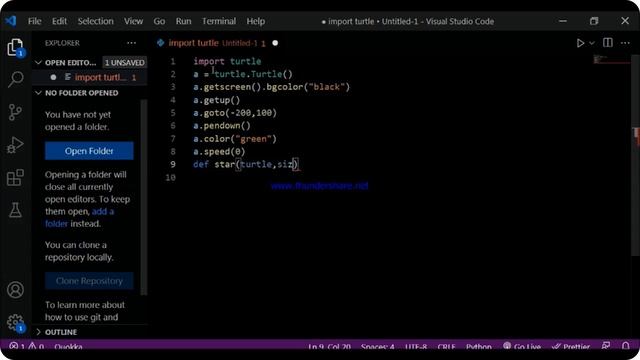This screenshot has height=360, width=640.
Task: Run Python file with play icon
Action: coord(580,43)
